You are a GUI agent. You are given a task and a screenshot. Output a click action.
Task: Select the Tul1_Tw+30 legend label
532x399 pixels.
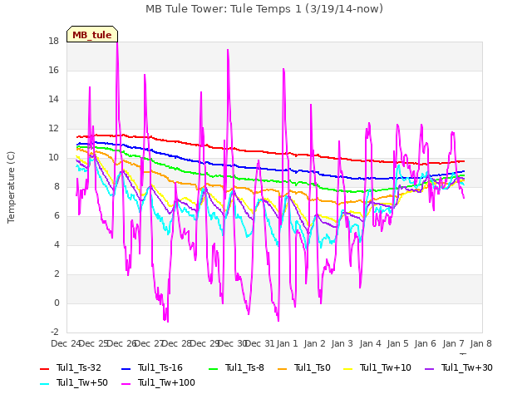[x=467, y=368]
